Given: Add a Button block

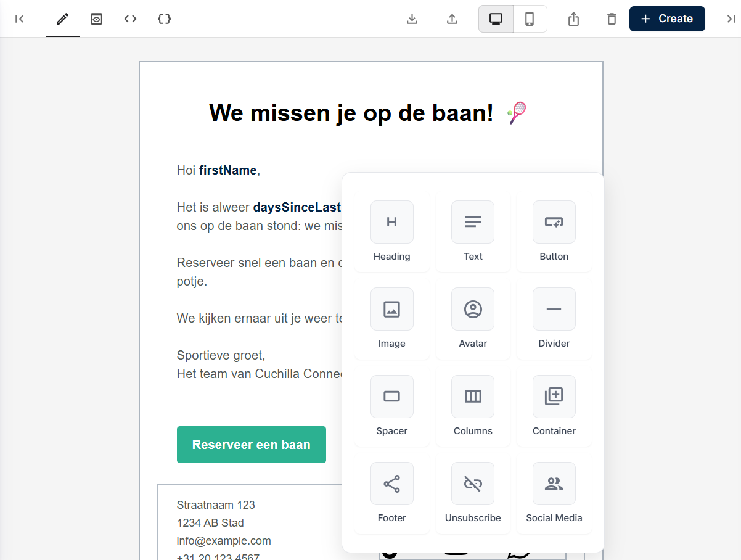Looking at the screenshot, I should pyautogui.click(x=554, y=231).
